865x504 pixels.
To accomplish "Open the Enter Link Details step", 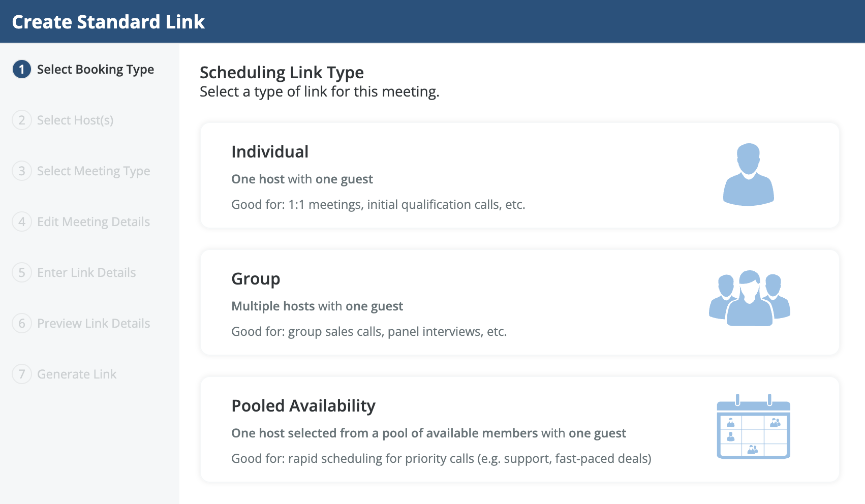I will point(86,273).
